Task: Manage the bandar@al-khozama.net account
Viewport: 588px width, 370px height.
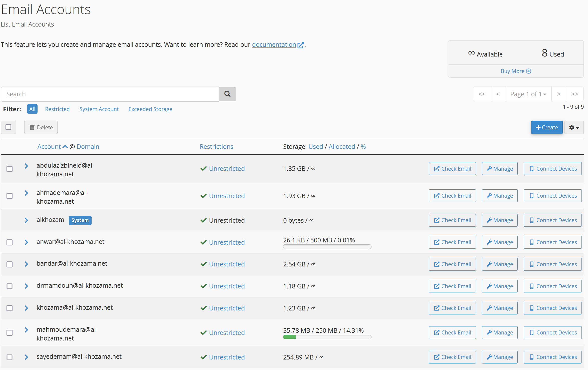Action: coord(499,264)
